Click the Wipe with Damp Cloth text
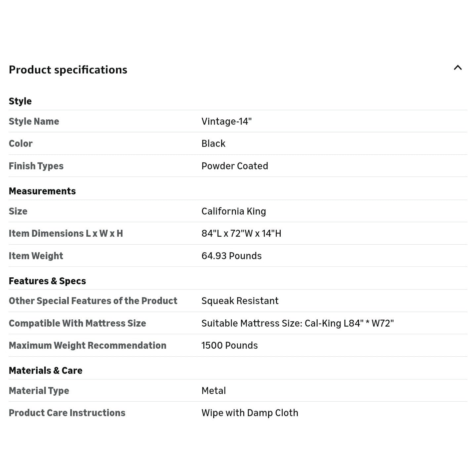The height and width of the screenshot is (476, 476). coord(250,413)
